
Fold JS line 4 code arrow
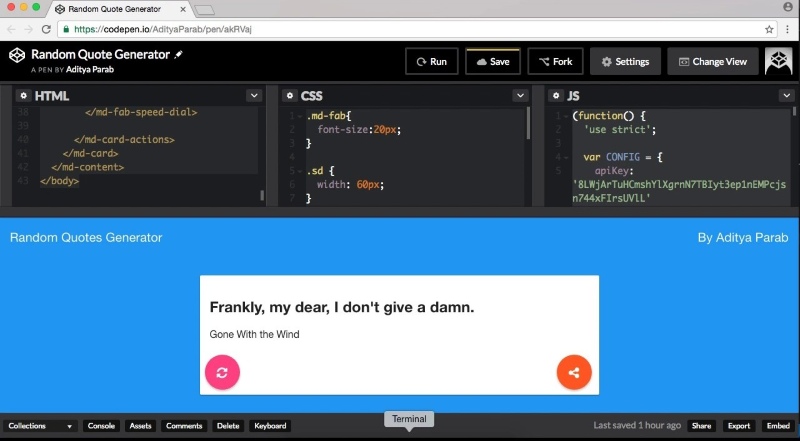(566, 157)
